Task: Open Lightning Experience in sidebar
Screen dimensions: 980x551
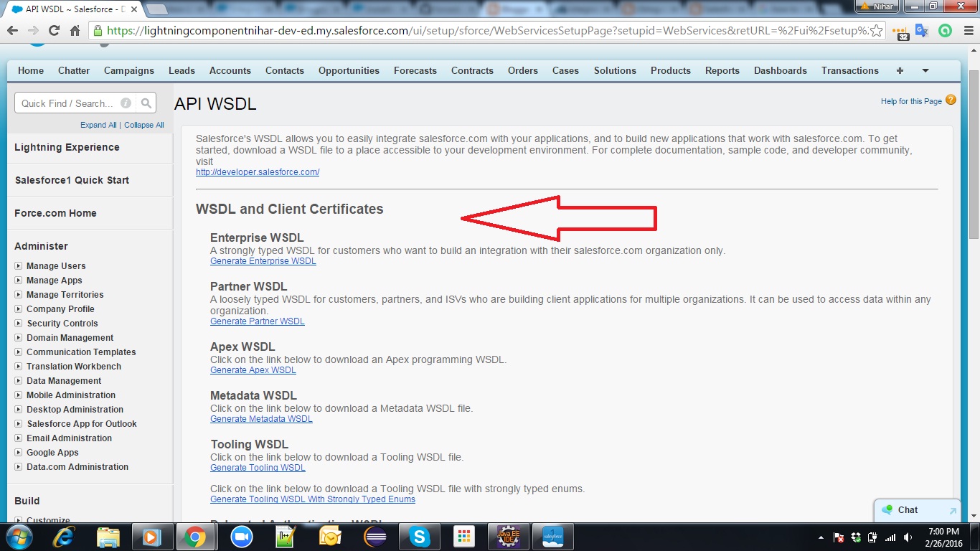Action: [67, 147]
